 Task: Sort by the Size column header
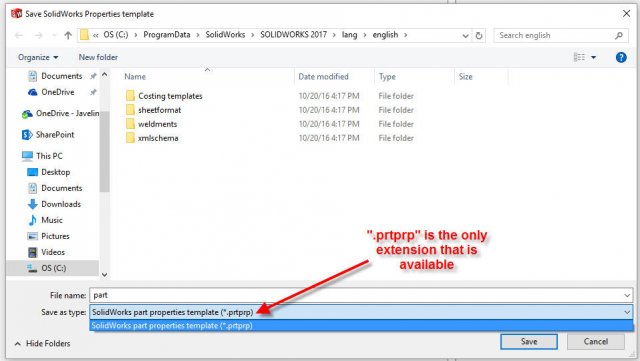[x=465, y=77]
